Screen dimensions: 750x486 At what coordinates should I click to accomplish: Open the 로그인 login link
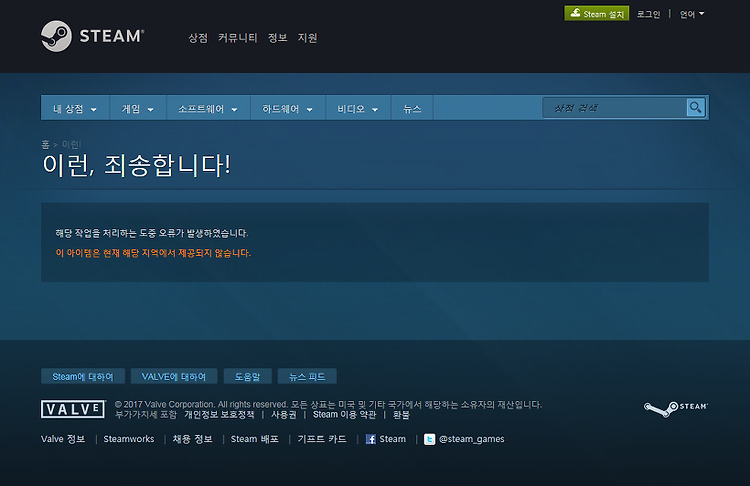pyautogui.click(x=648, y=14)
